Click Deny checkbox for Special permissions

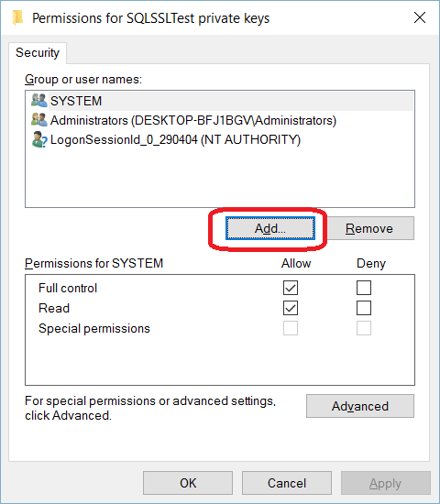pos(364,328)
